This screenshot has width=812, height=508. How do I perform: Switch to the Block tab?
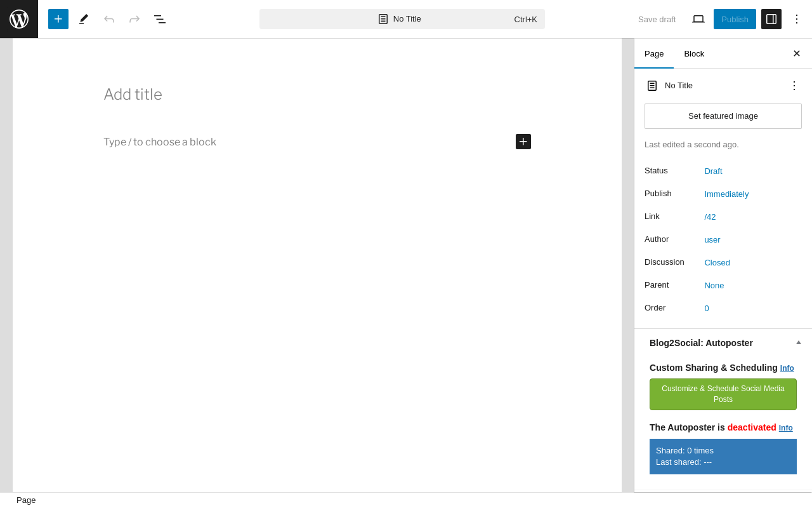pyautogui.click(x=694, y=54)
